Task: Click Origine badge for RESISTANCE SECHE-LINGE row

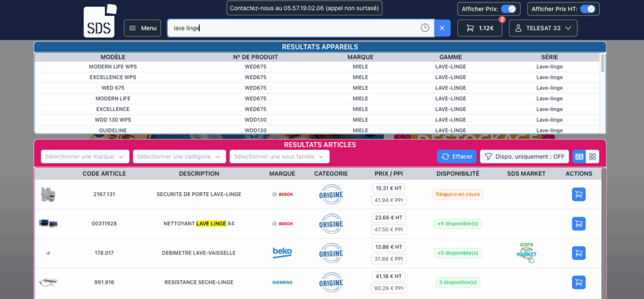Action: click(x=331, y=283)
